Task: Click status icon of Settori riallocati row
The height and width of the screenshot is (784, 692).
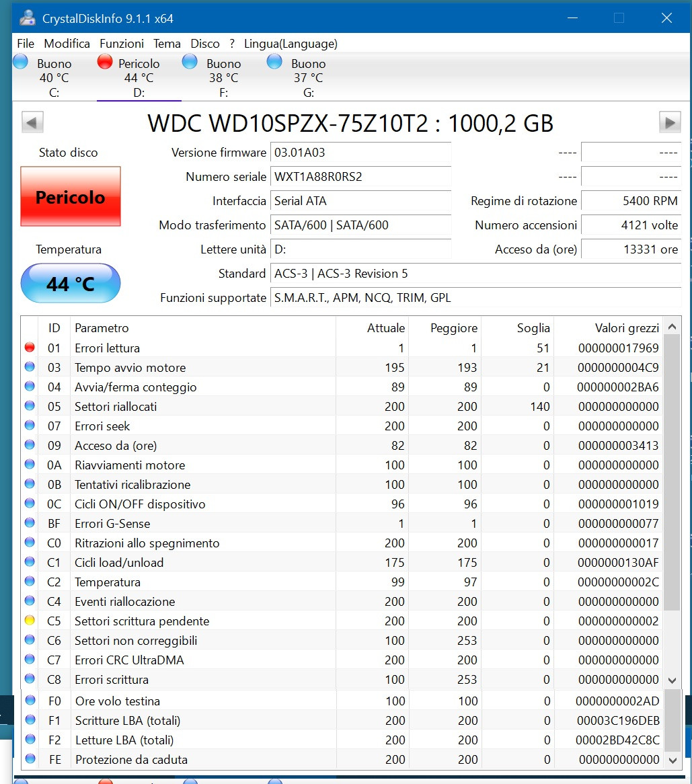Action: 30,405
